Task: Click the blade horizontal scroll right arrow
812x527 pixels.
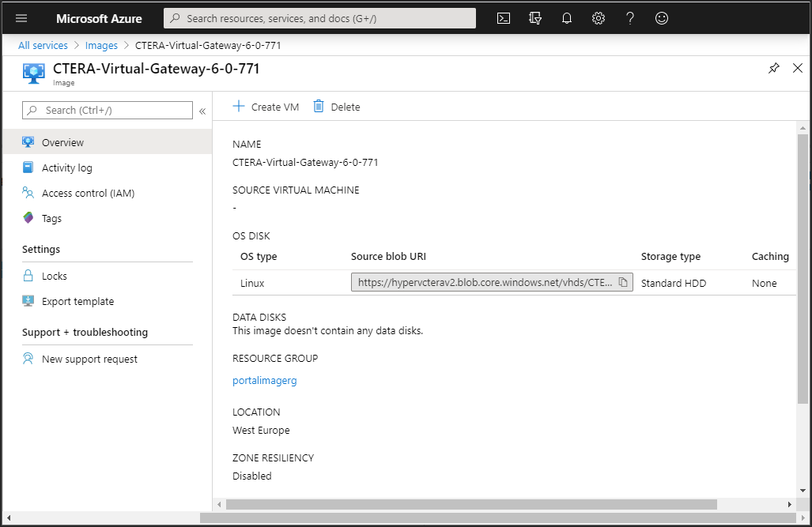Action: [x=789, y=504]
